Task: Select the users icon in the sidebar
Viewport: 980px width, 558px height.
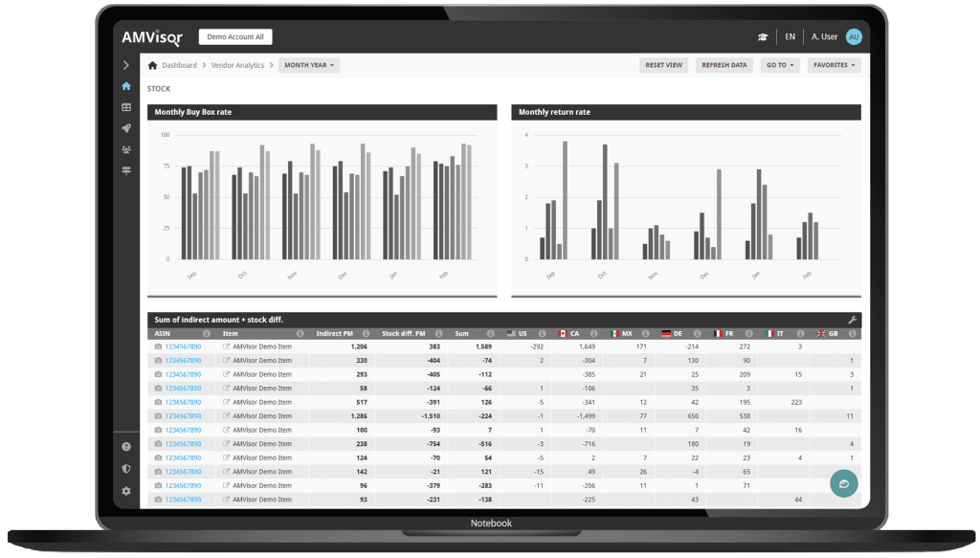Action: tap(125, 149)
